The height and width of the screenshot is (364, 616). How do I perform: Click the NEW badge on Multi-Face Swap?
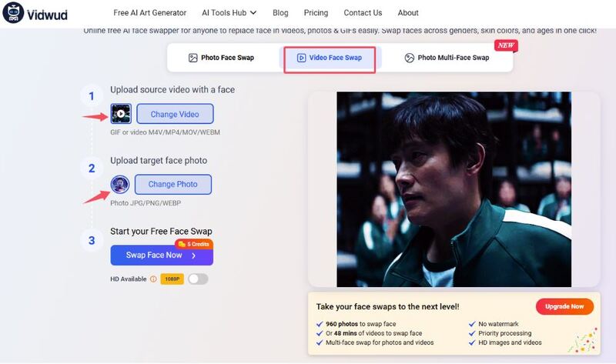click(x=506, y=45)
